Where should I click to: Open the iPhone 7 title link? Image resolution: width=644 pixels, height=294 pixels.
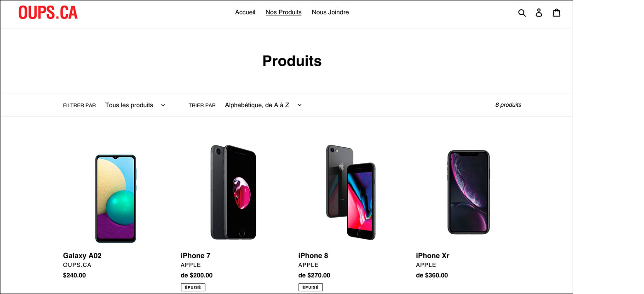coord(195,256)
